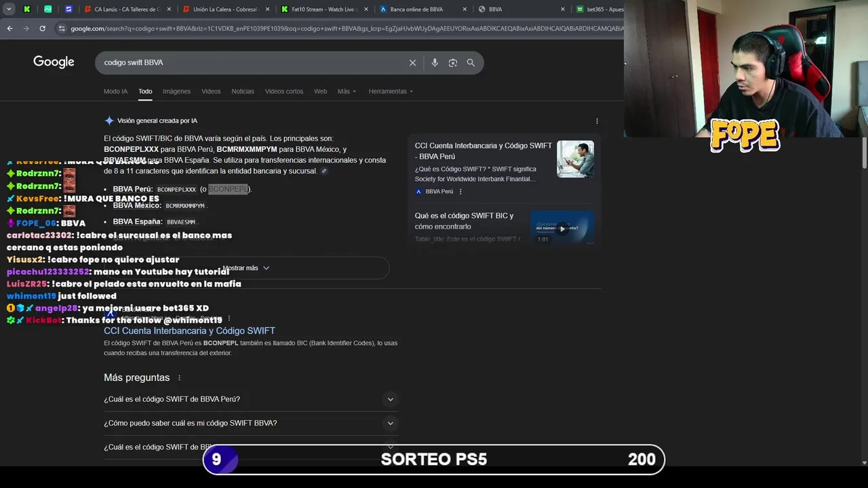Close the Fat10 Stream tab
This screenshot has height=488, width=868.
[366, 9]
